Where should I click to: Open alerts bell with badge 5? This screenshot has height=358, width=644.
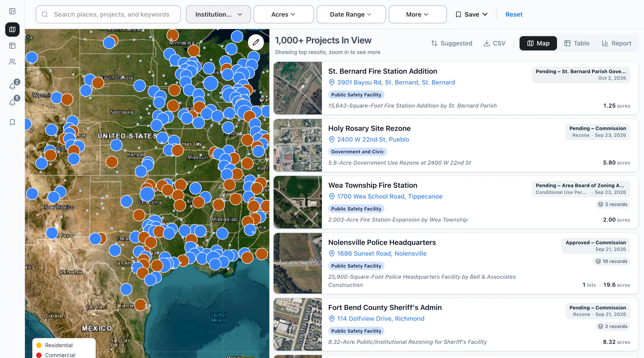coord(12,102)
